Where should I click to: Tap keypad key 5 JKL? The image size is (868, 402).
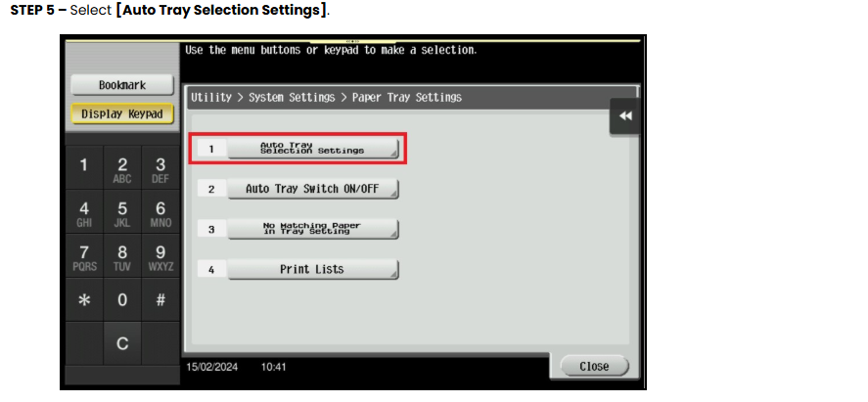(122, 211)
